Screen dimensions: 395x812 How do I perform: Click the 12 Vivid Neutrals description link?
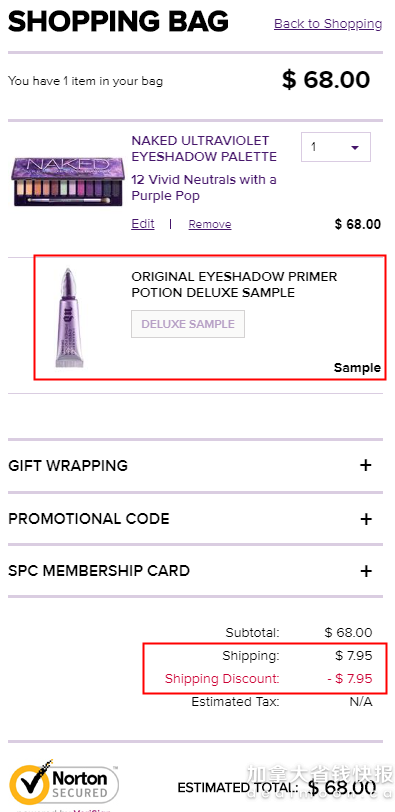[x=204, y=188]
